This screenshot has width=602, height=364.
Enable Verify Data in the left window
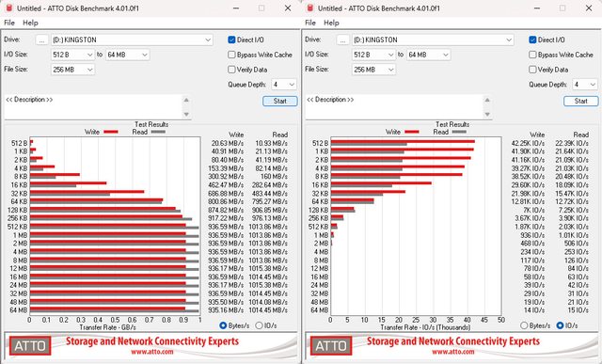pyautogui.click(x=231, y=70)
